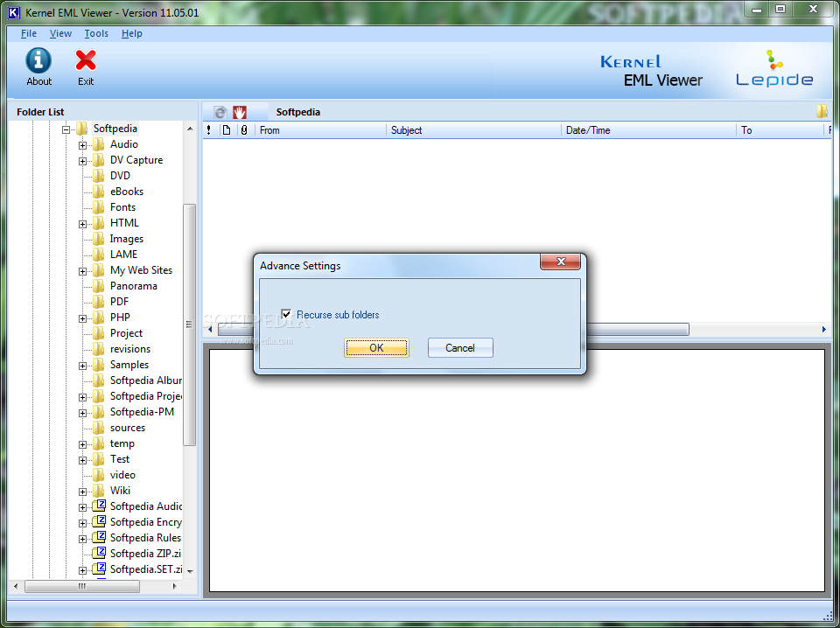Expand the Softpedia-PM folder node
The image size is (840, 628).
tap(82, 413)
